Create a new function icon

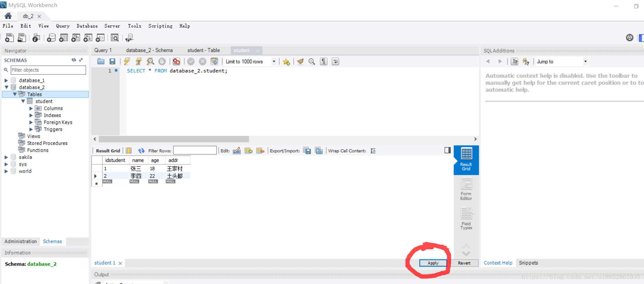click(100, 38)
